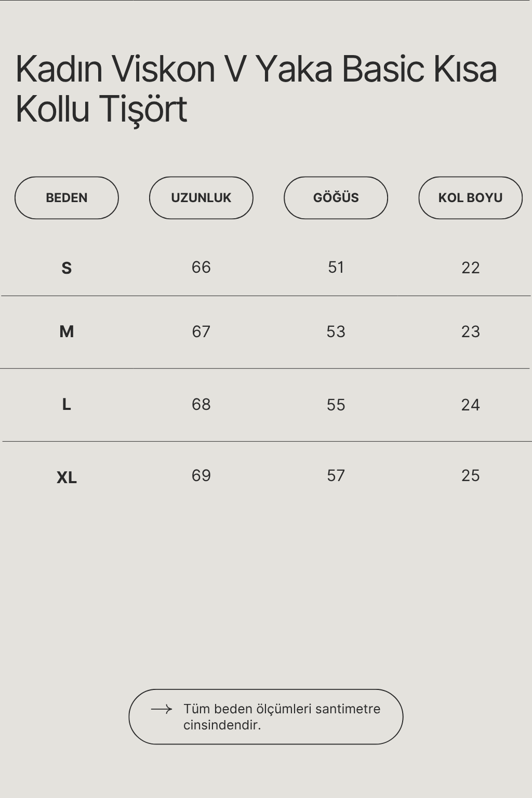Select the chest value 53

click(336, 331)
